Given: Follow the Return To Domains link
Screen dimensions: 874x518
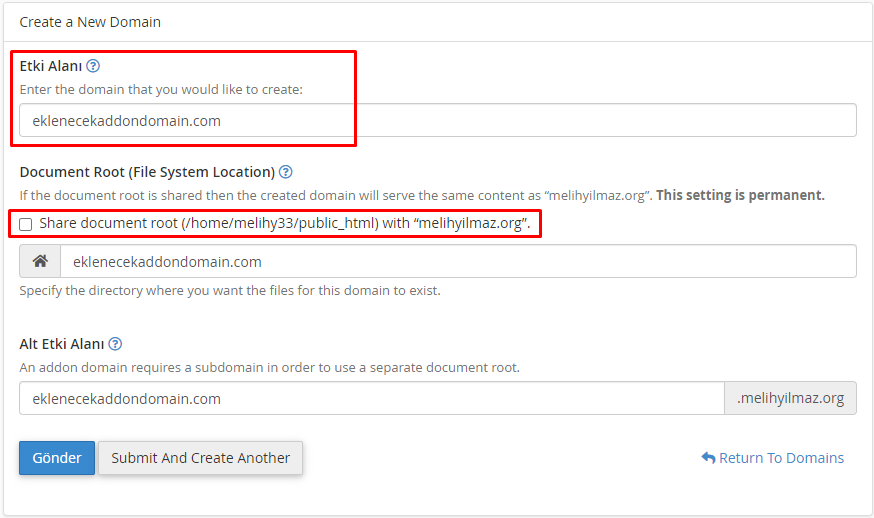Looking at the screenshot, I should [x=781, y=458].
